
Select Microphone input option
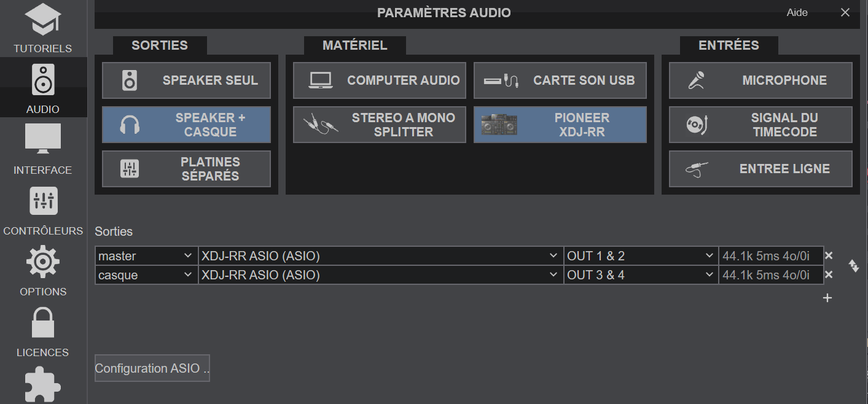click(x=760, y=80)
